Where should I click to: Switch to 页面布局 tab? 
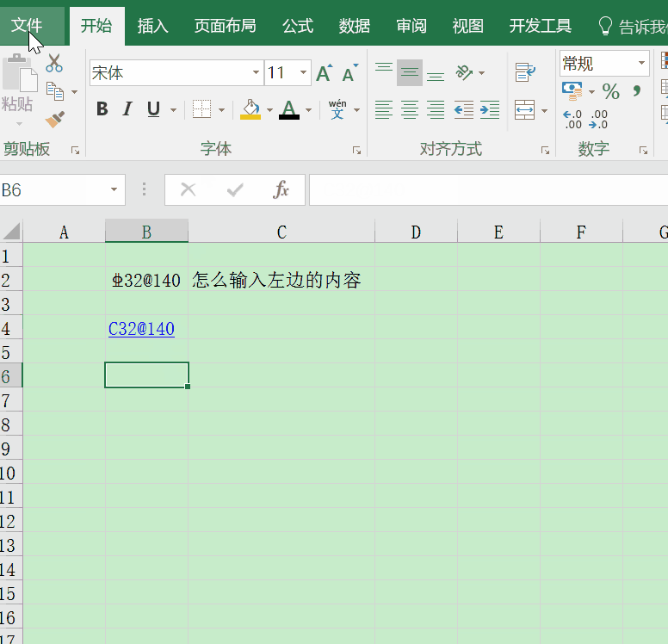pyautogui.click(x=225, y=26)
